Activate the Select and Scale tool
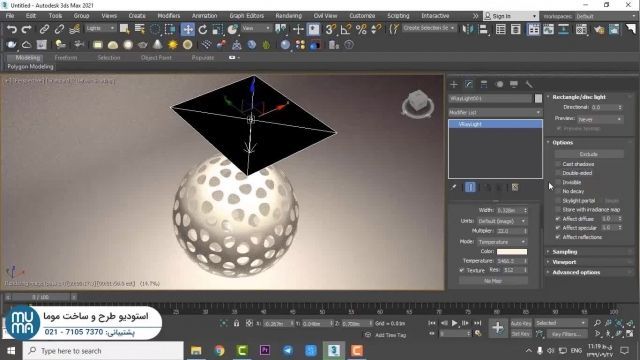 (218, 29)
